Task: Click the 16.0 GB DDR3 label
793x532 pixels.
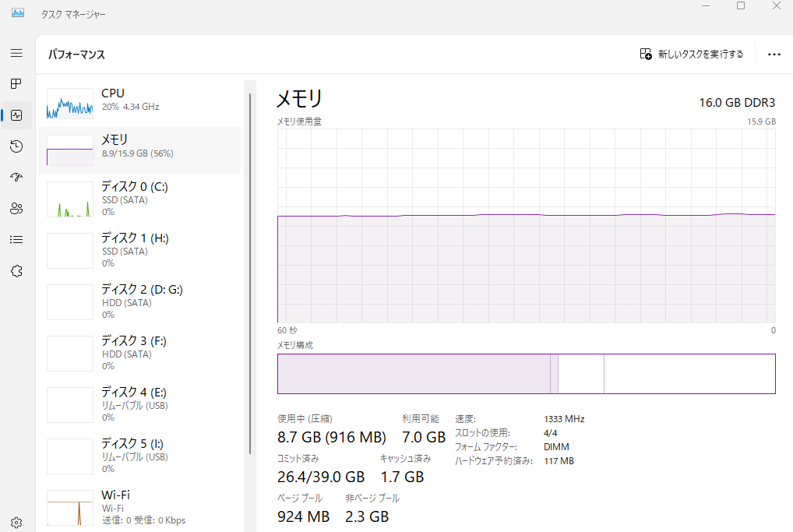Action: tap(737, 103)
